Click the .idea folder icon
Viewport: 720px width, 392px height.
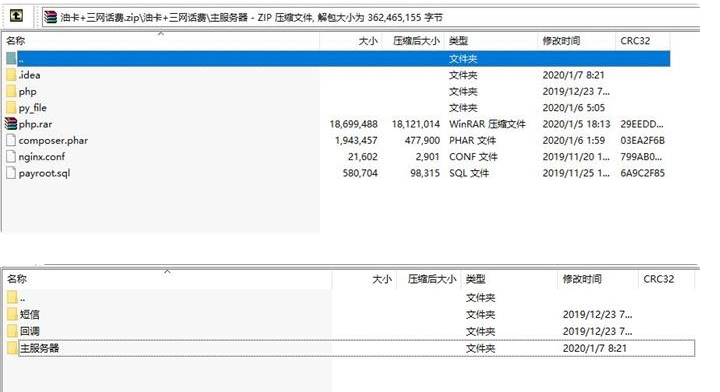click(x=11, y=75)
